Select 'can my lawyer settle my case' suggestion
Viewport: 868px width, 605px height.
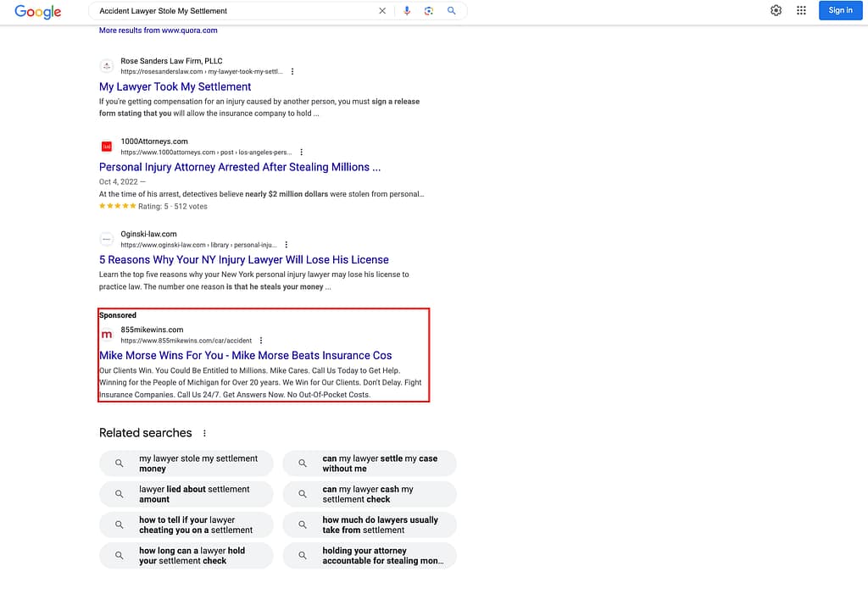370,463
